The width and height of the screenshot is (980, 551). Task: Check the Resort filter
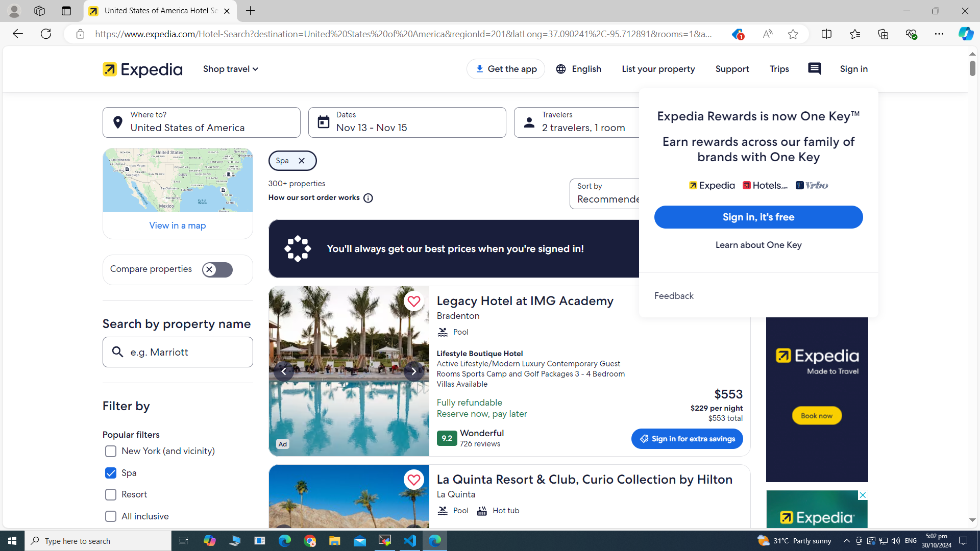pos(110,494)
